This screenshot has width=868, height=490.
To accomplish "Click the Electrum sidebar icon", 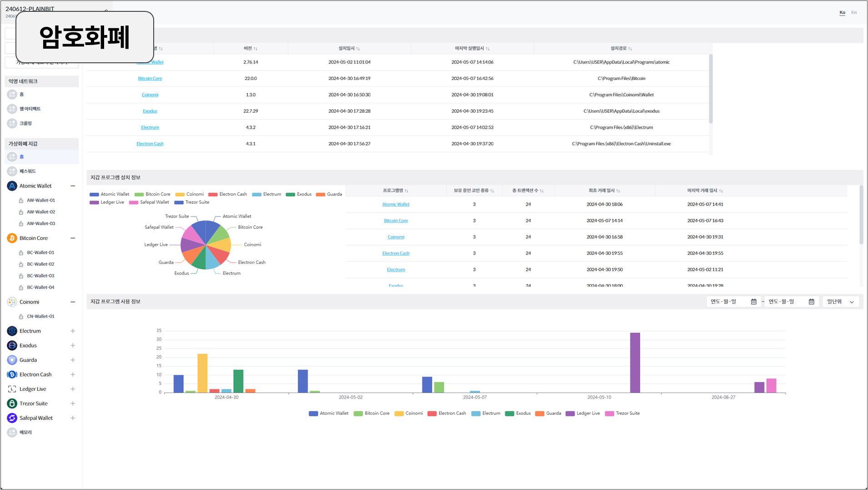I will [x=12, y=331].
